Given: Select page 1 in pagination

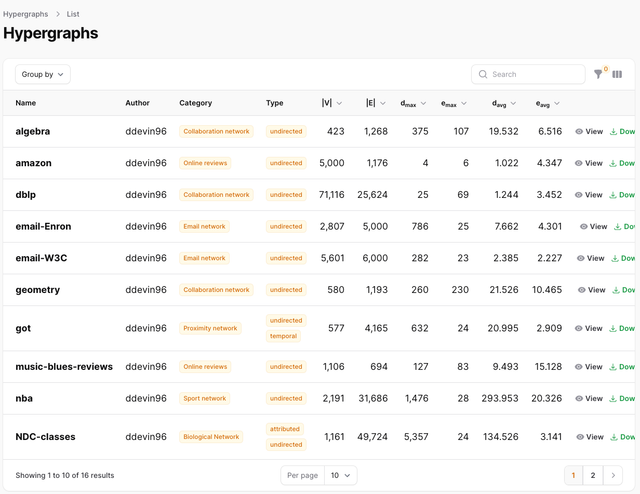Looking at the screenshot, I should (x=573, y=475).
